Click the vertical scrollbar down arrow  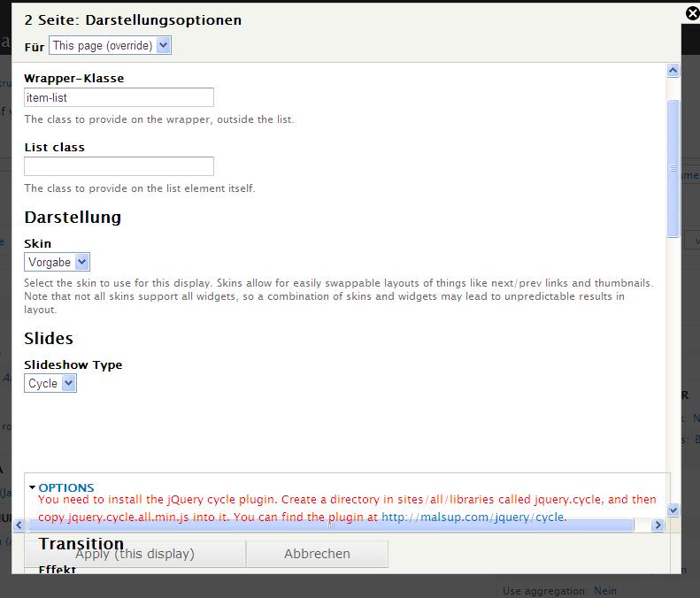(673, 510)
